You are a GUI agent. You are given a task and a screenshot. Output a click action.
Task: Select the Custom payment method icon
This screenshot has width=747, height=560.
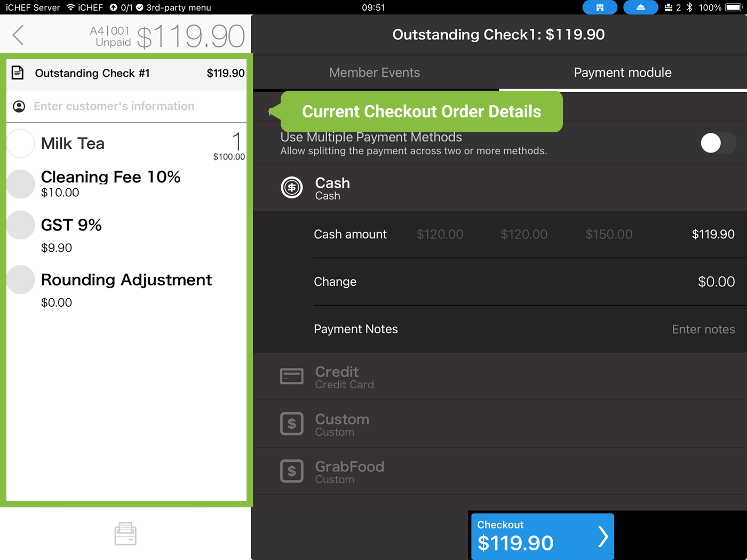(x=292, y=424)
